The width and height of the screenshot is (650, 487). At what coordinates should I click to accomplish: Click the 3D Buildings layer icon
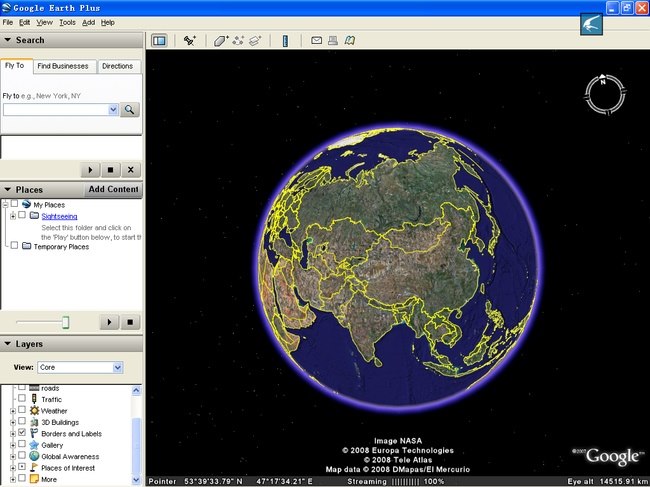[x=34, y=422]
